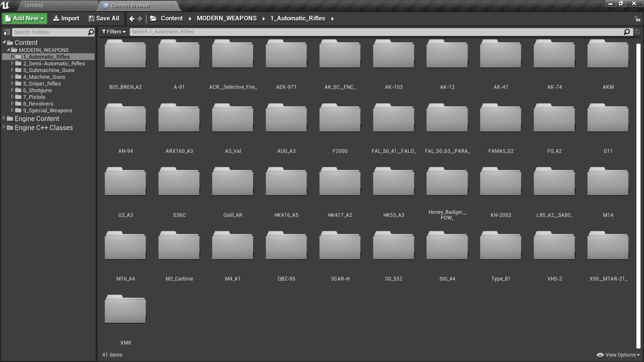Click the Import button
Screen dimensions: 644x362
pos(66,18)
